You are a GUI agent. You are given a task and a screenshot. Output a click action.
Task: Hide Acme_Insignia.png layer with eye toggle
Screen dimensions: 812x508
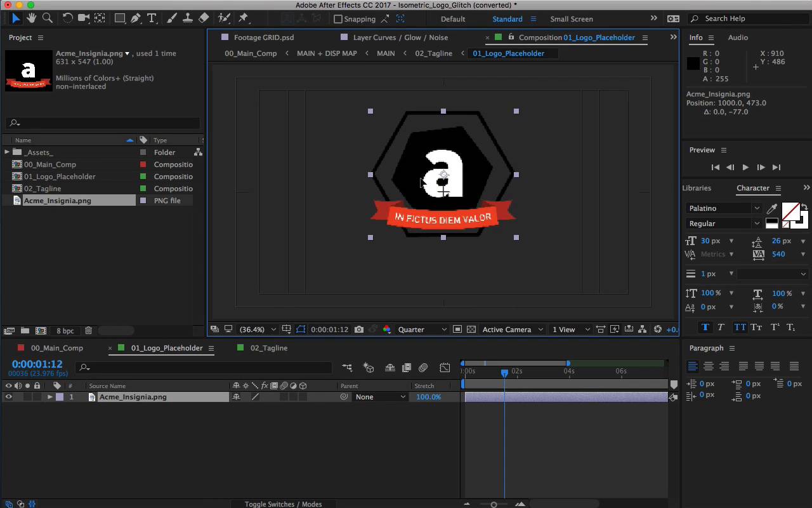click(x=8, y=397)
